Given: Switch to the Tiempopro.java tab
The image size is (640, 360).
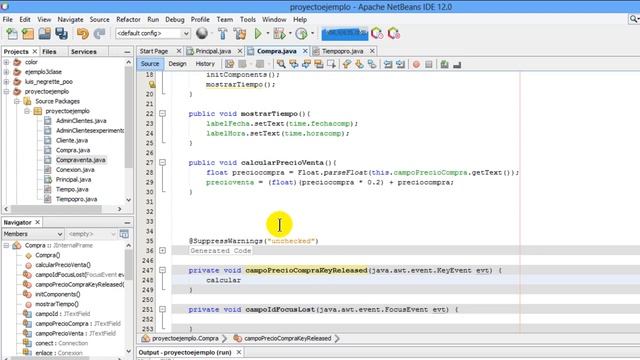Looking at the screenshot, I should click(x=342, y=51).
